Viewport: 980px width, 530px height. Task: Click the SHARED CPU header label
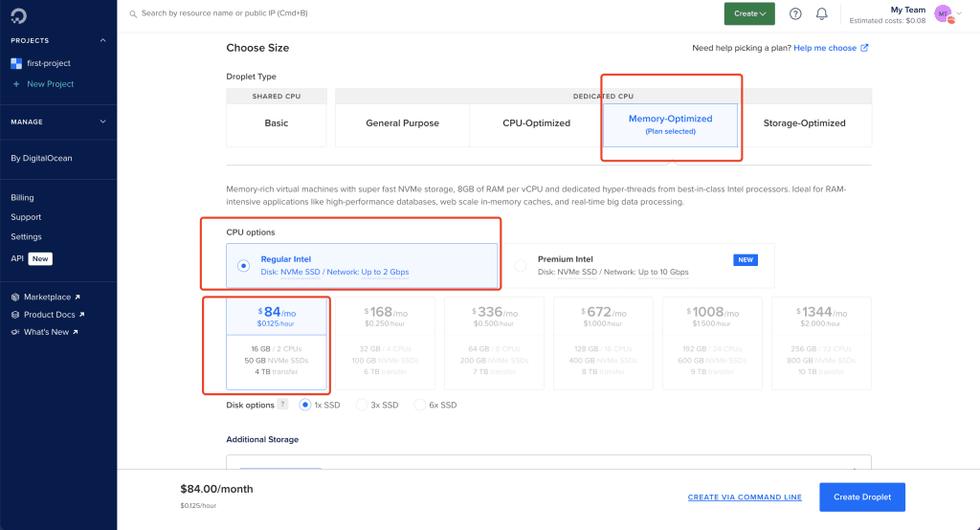click(277, 97)
